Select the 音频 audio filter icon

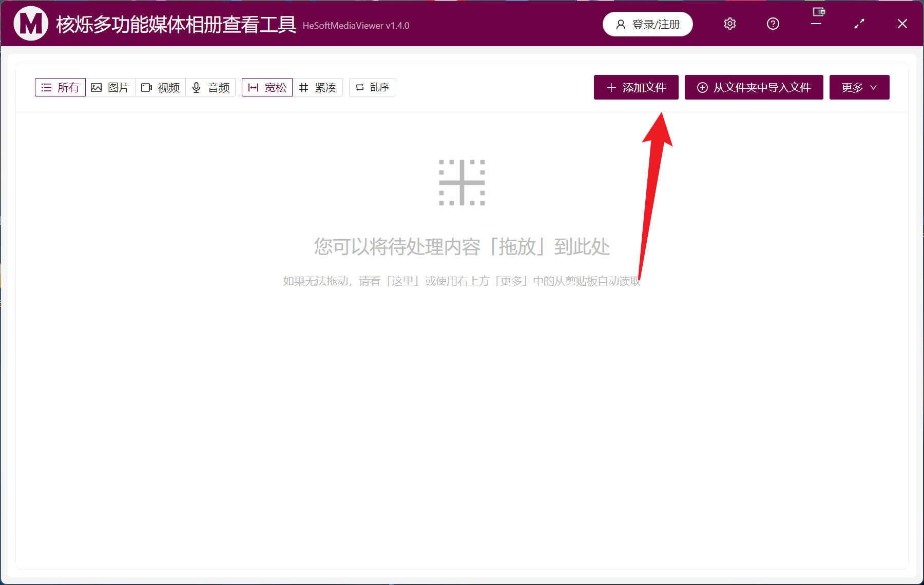coord(196,87)
